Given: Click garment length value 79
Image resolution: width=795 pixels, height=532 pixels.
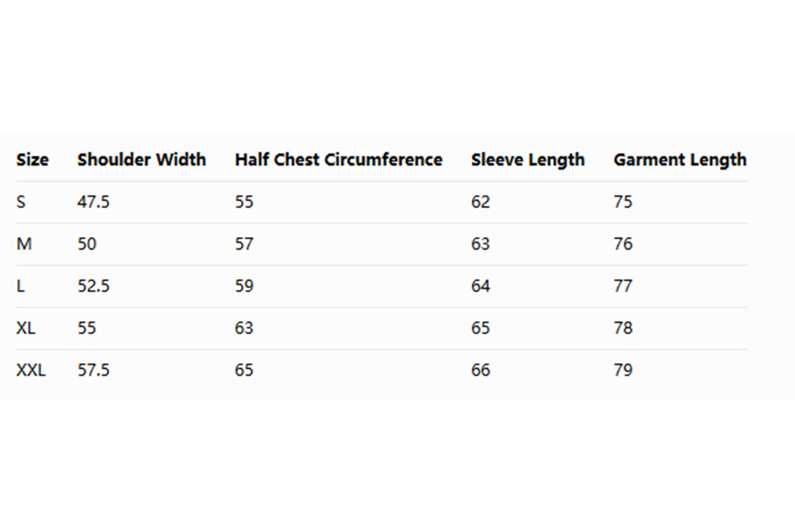Looking at the screenshot, I should point(623,370).
